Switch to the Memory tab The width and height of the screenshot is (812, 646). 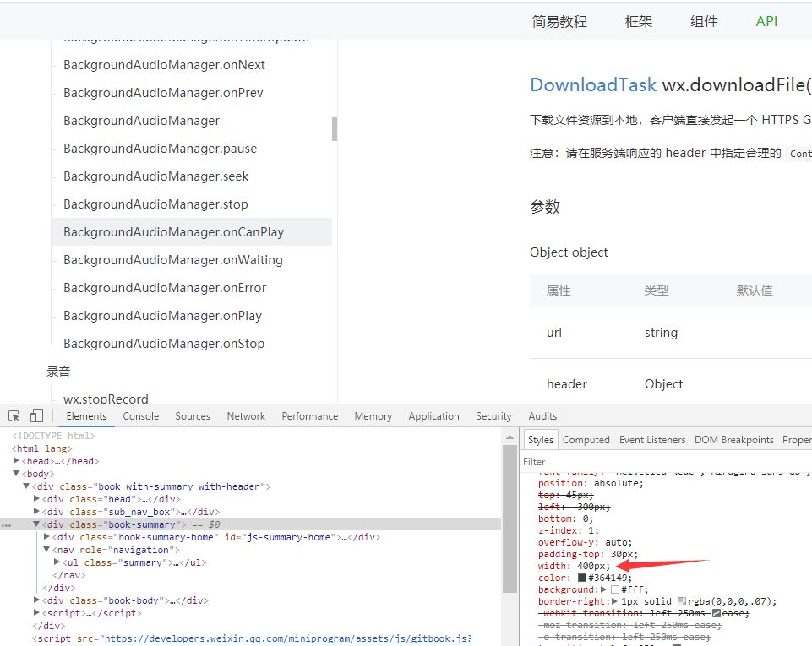click(x=373, y=416)
